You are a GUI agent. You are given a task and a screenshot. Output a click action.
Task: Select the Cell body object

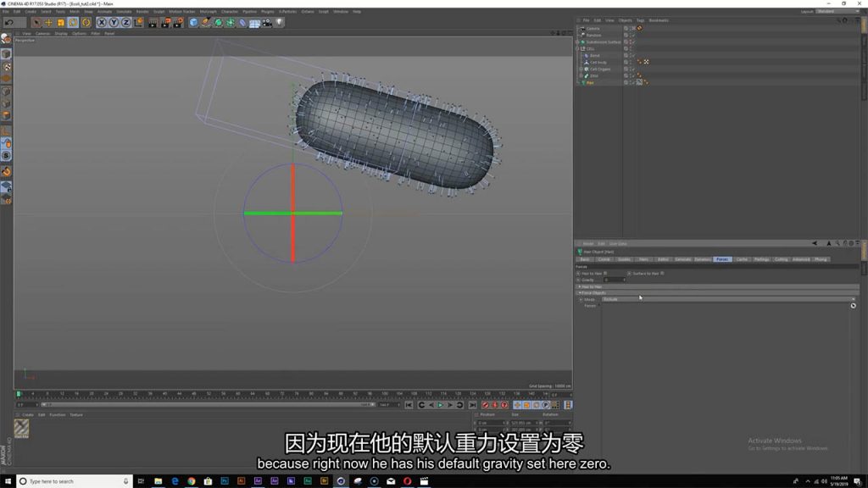(x=598, y=63)
